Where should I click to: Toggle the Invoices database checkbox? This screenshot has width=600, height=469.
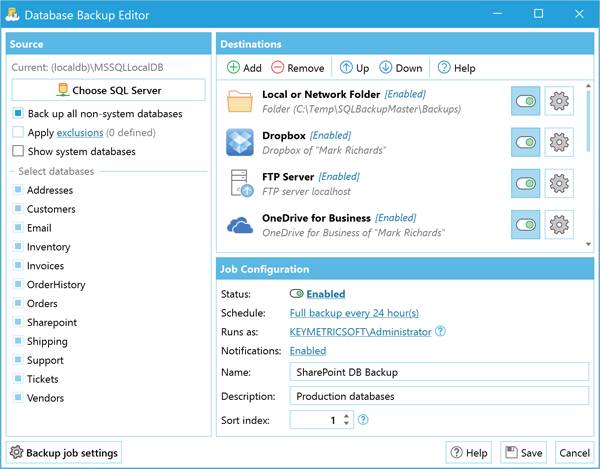[18, 265]
